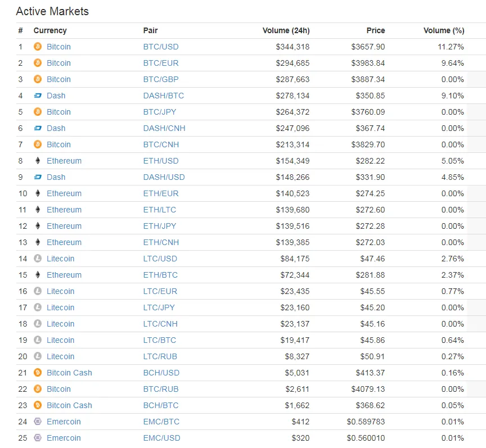Image resolution: width=486 pixels, height=448 pixels.
Task: Open the DASH/BTC pair link
Action: [x=163, y=96]
